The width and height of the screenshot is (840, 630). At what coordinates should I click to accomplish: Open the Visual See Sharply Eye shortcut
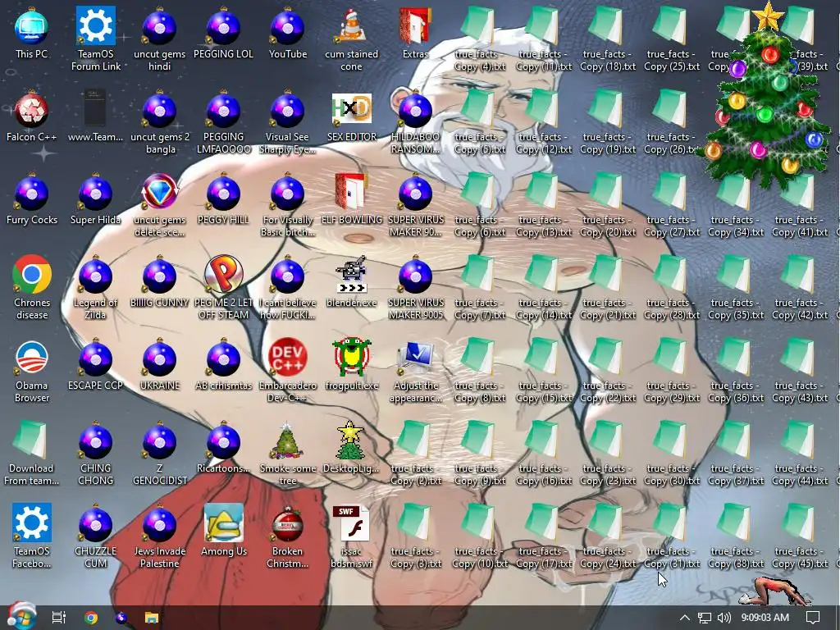(287, 122)
